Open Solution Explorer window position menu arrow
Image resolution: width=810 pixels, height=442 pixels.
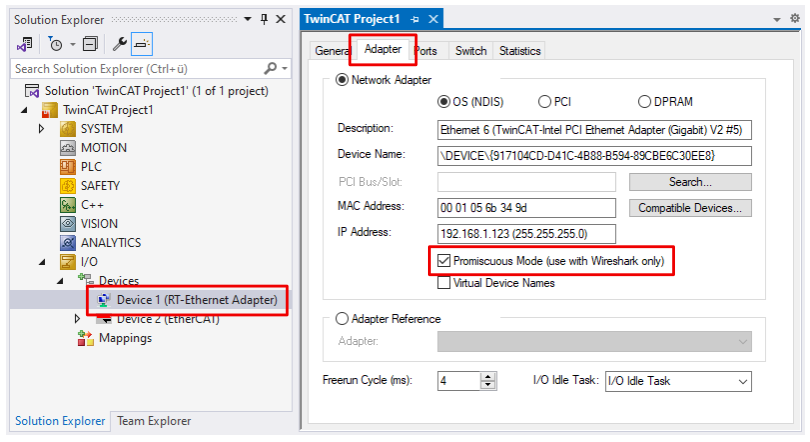248,20
